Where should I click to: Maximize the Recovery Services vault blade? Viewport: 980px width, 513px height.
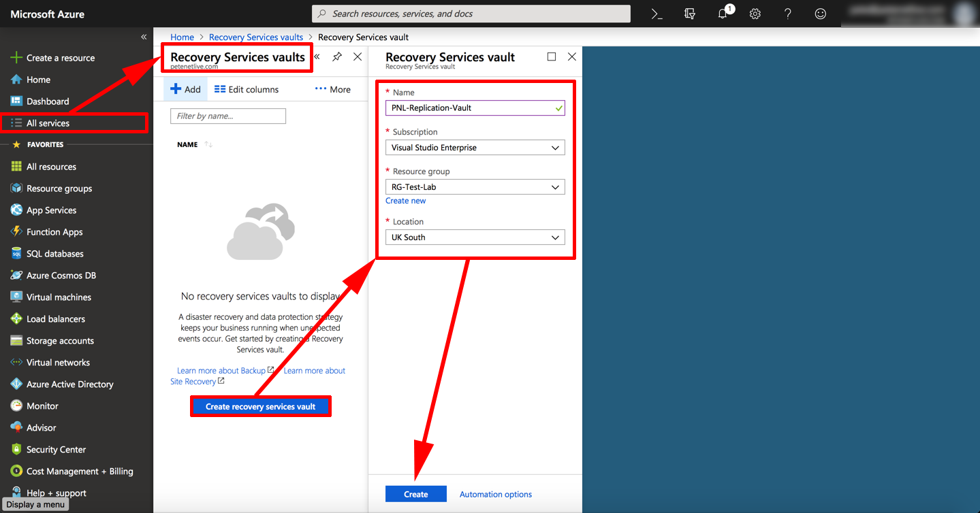[552, 56]
